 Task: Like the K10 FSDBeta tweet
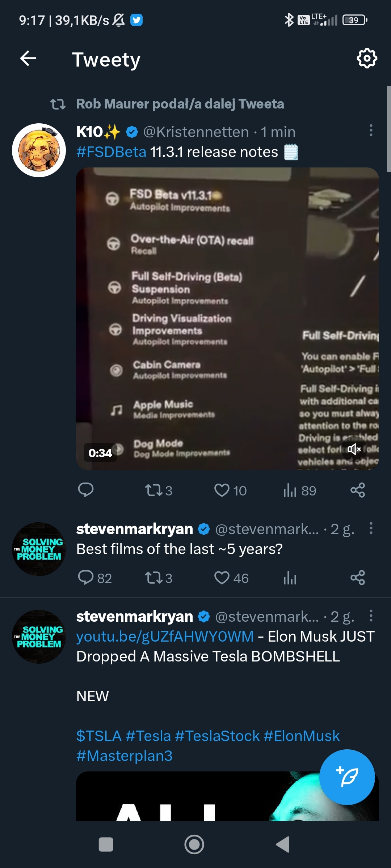(222, 490)
